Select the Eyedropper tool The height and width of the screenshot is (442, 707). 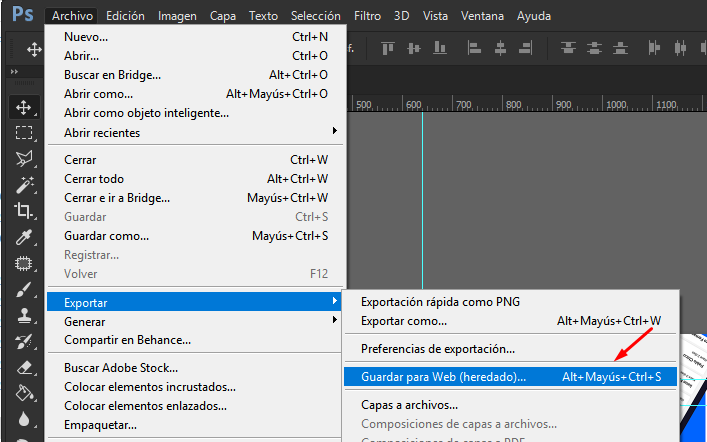pos(24,237)
